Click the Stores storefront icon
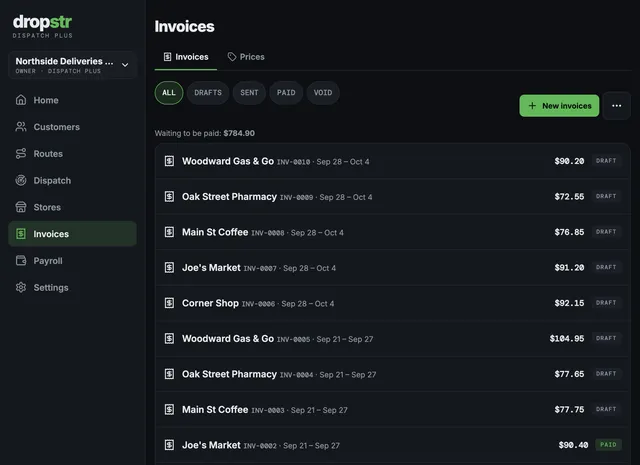The height and width of the screenshot is (465, 640). (x=21, y=207)
